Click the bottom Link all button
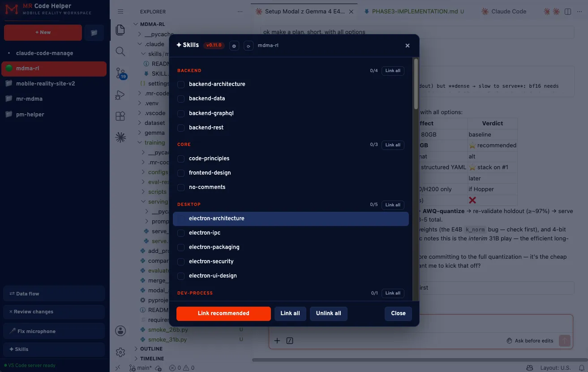The height and width of the screenshot is (372, 588). pyautogui.click(x=290, y=313)
